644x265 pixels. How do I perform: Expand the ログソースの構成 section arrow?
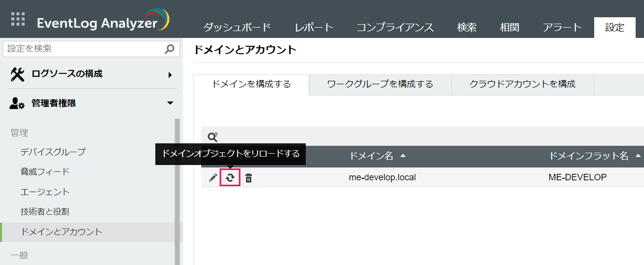click(170, 75)
